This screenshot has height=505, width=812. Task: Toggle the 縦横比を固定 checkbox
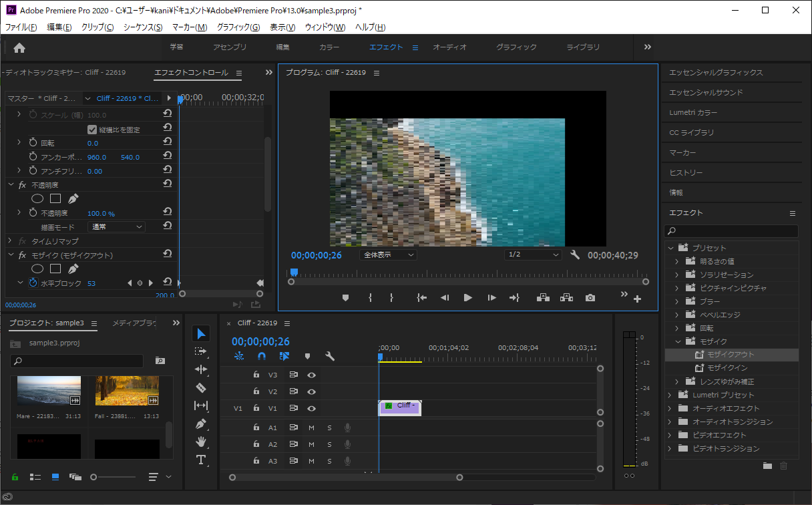click(x=92, y=130)
